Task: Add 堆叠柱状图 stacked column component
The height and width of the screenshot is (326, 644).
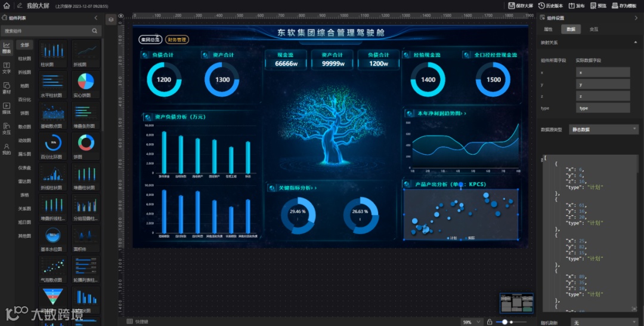Action: click(x=86, y=177)
